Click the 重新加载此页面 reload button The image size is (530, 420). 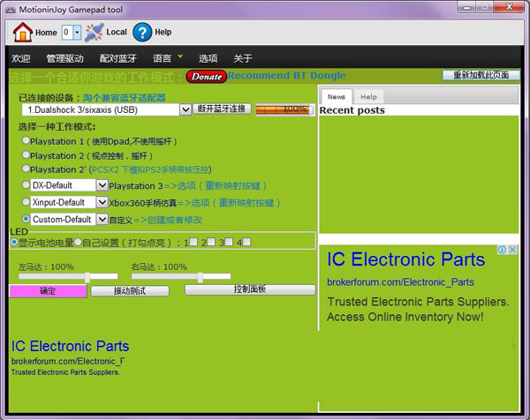point(481,75)
